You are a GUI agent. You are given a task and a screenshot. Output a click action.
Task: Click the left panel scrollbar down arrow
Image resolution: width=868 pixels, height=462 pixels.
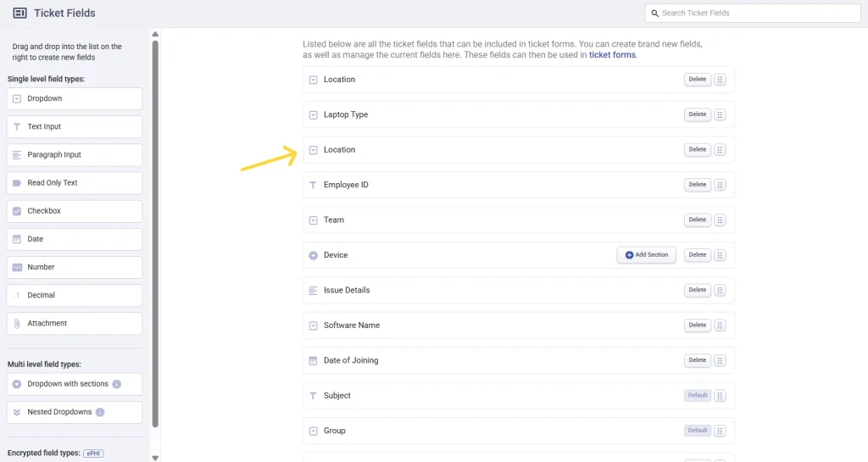tap(154, 457)
